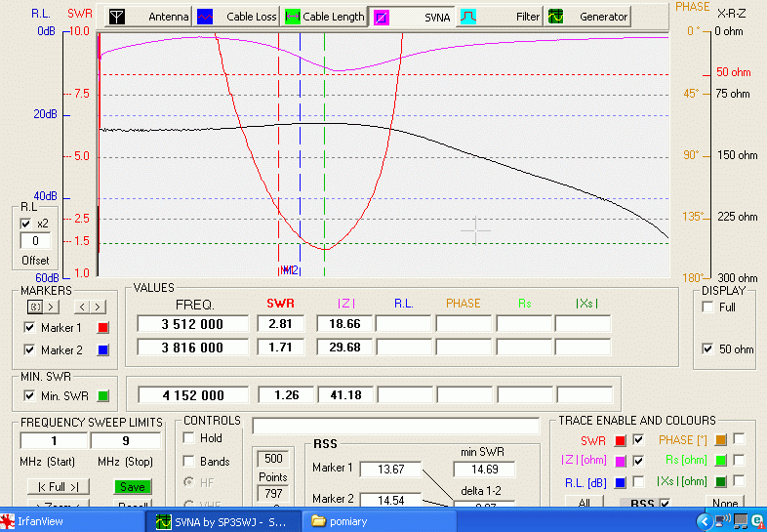The image size is (767, 532).
Task: Click the R.L. Offset input field
Action: click(35, 241)
